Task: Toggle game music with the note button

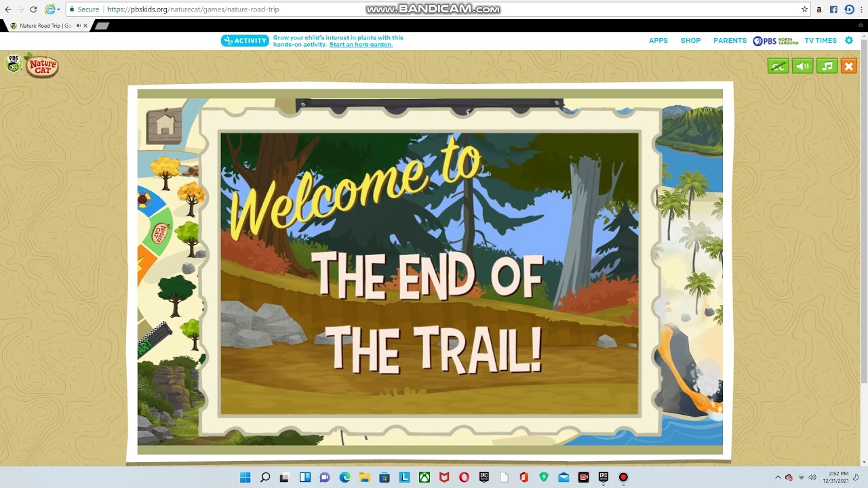Action: pyautogui.click(x=827, y=66)
